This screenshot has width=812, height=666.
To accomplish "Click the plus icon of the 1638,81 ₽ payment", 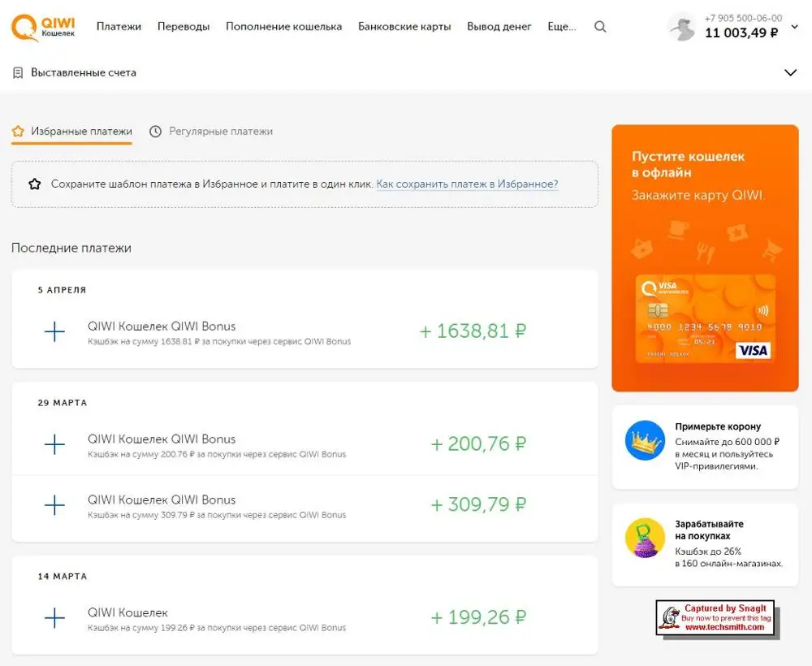I will 54,331.
